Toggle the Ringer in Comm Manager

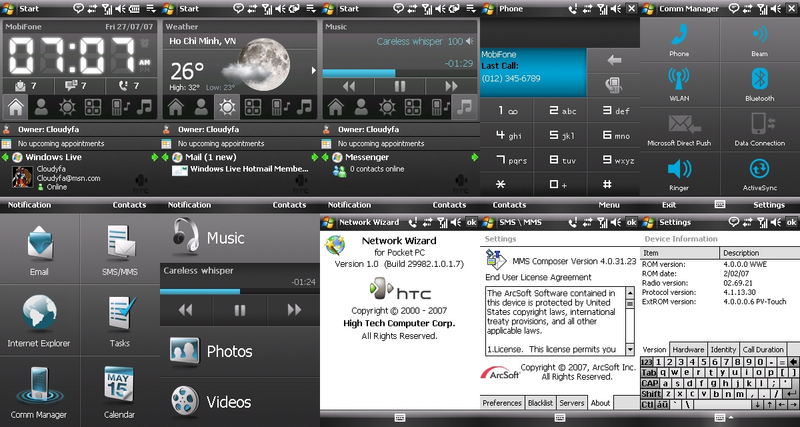(x=679, y=174)
